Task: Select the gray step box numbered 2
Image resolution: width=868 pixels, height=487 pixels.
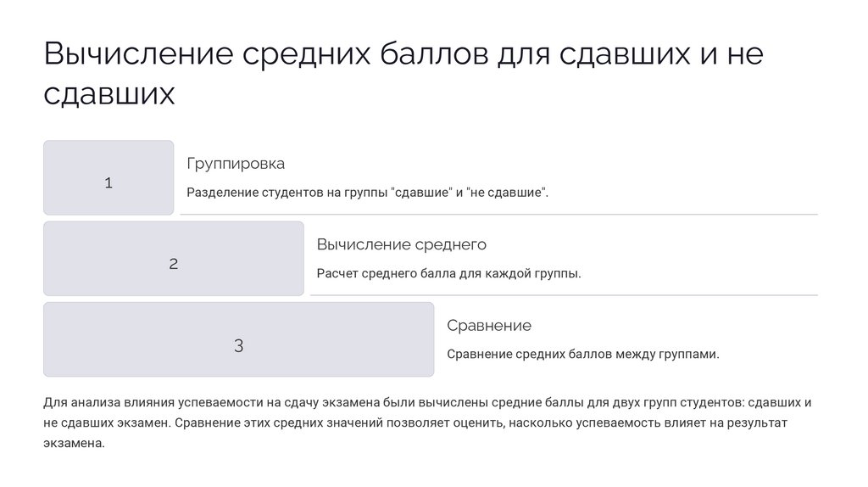Action: 173,259
